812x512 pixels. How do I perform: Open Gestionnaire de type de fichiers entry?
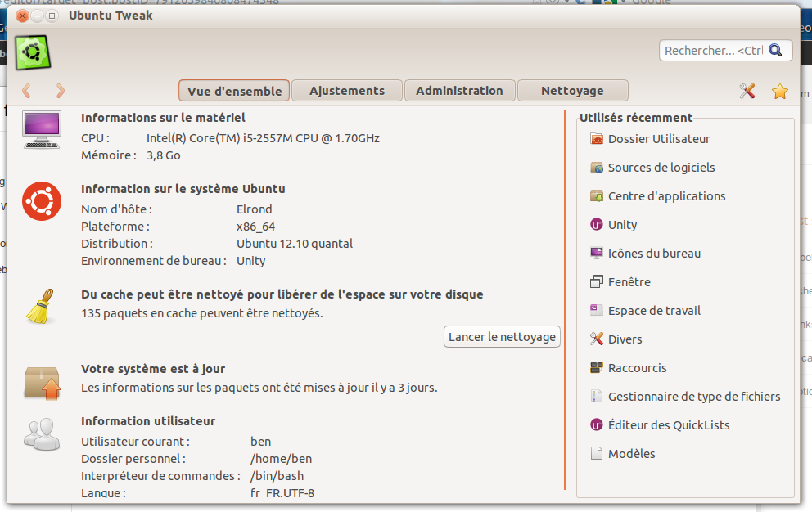(x=694, y=396)
